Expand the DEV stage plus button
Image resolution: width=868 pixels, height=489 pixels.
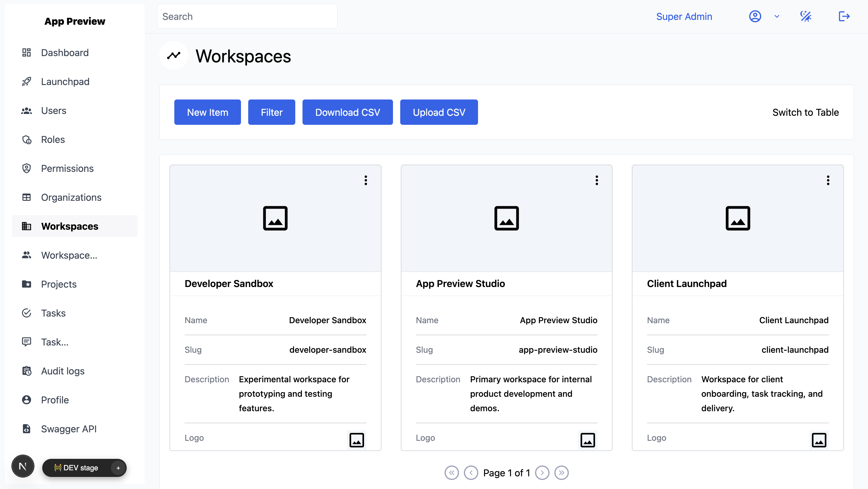pyautogui.click(x=118, y=468)
